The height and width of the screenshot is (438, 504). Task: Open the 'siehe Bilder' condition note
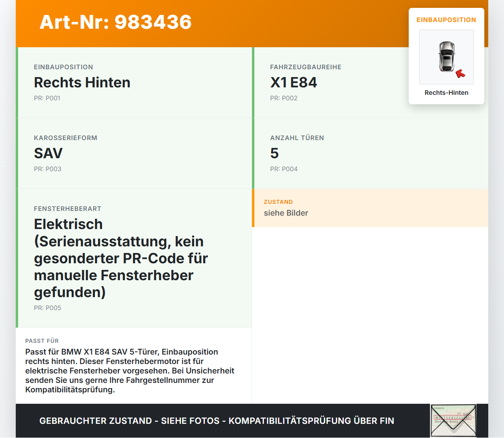286,213
